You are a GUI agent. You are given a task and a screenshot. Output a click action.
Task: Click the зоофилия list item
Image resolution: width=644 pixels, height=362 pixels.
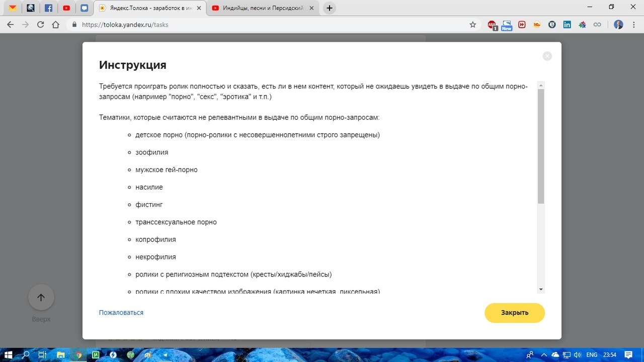tap(152, 152)
